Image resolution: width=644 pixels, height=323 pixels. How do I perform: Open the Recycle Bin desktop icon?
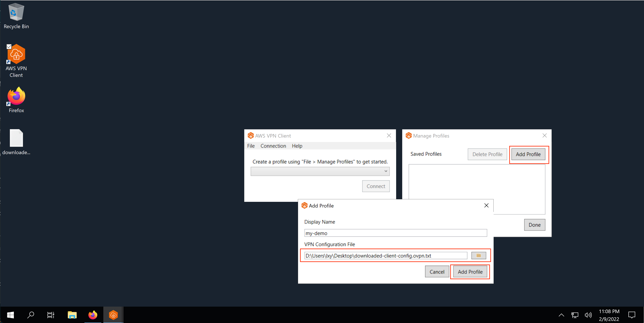pyautogui.click(x=16, y=16)
